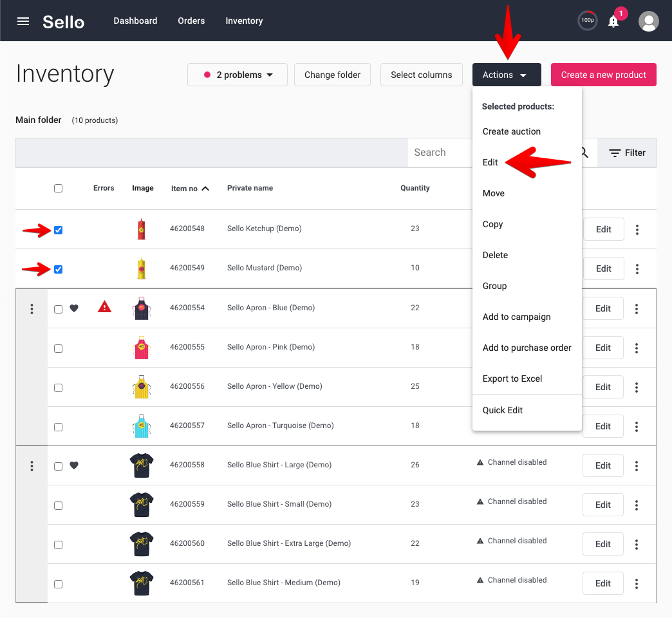The image size is (672, 618).
Task: Choose Delete from the Actions menu
Action: tap(527, 255)
